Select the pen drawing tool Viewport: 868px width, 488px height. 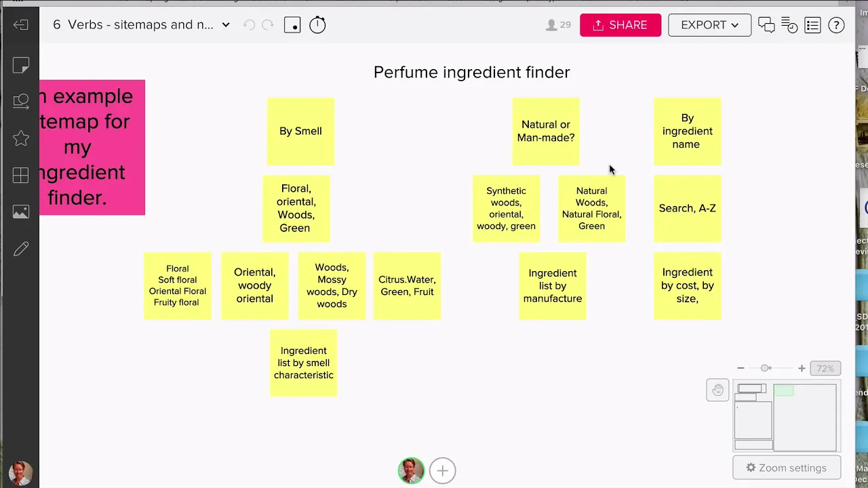pyautogui.click(x=20, y=249)
